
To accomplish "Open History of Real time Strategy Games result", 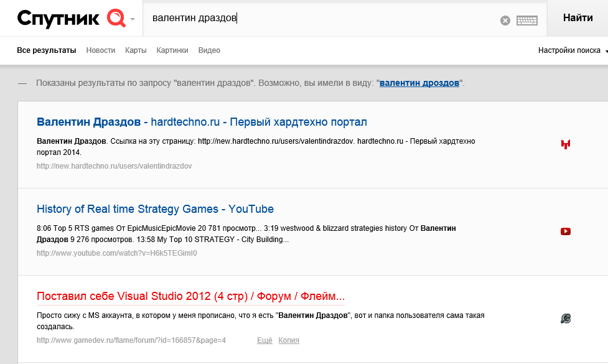I will [x=155, y=208].
